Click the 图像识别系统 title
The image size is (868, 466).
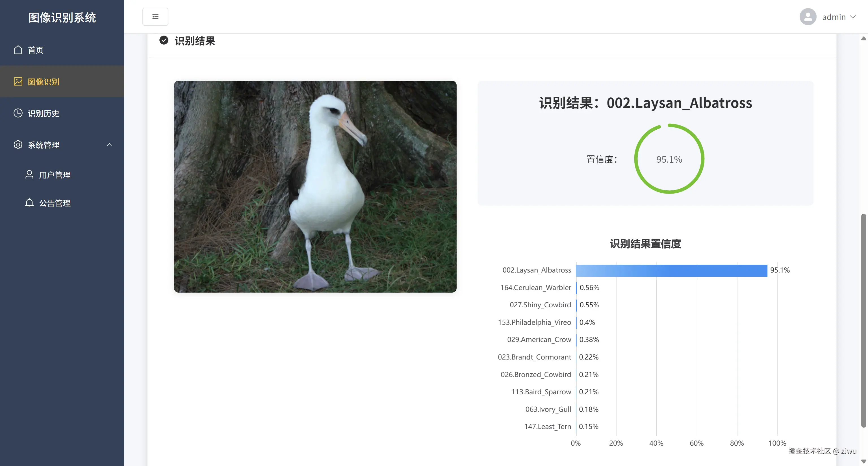(x=62, y=18)
